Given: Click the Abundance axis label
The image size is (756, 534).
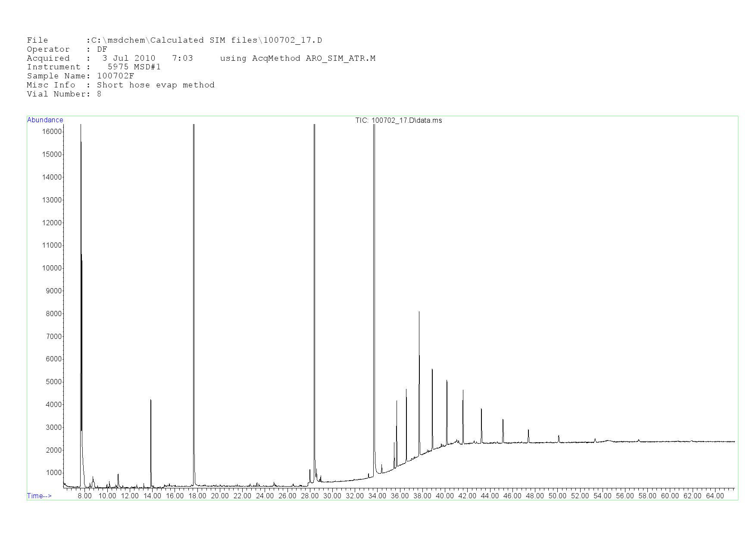Looking at the screenshot, I should [45, 120].
